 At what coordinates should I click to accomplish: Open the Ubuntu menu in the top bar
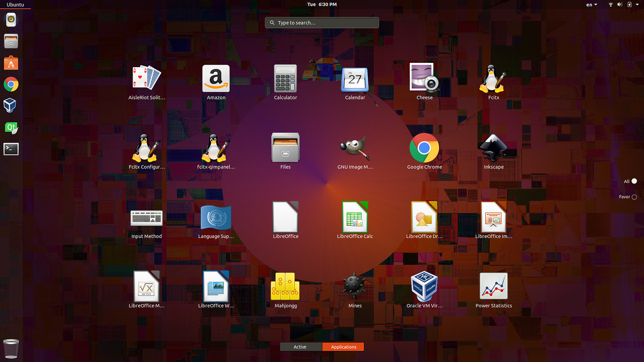[15, 4]
